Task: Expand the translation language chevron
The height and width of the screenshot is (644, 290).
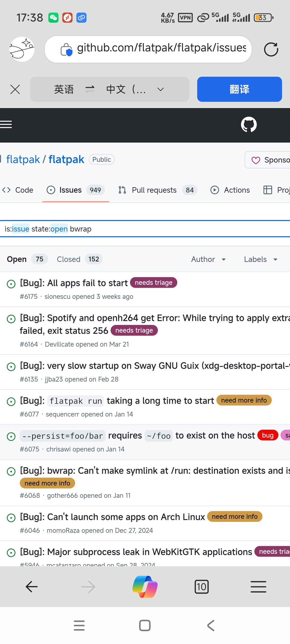Action: tap(160, 89)
